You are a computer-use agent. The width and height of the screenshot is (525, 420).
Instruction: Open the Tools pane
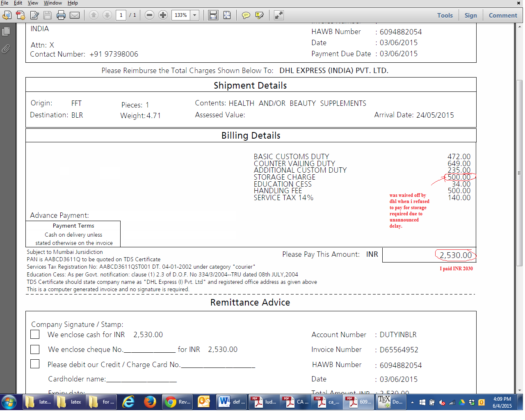coord(445,16)
